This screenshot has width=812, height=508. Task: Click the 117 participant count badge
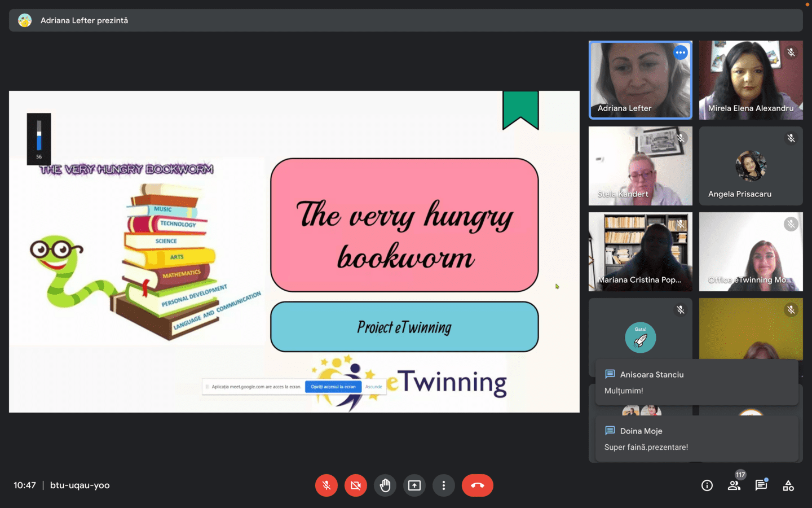(740, 475)
